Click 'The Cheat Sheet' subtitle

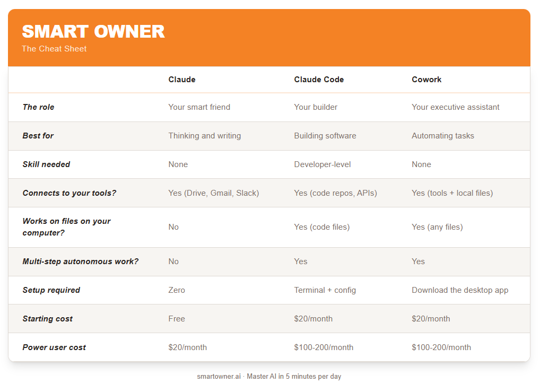(x=54, y=49)
